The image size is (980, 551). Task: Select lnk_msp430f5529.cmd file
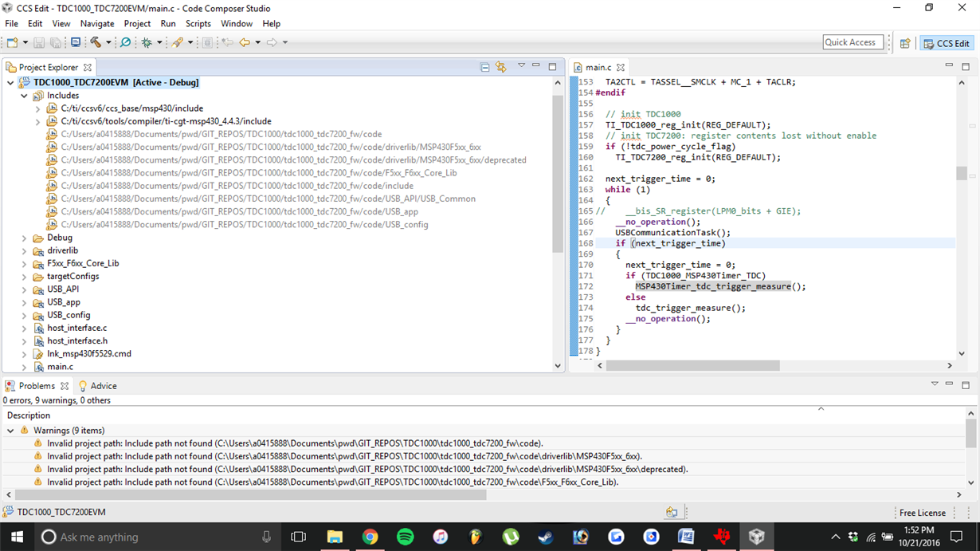(x=88, y=354)
